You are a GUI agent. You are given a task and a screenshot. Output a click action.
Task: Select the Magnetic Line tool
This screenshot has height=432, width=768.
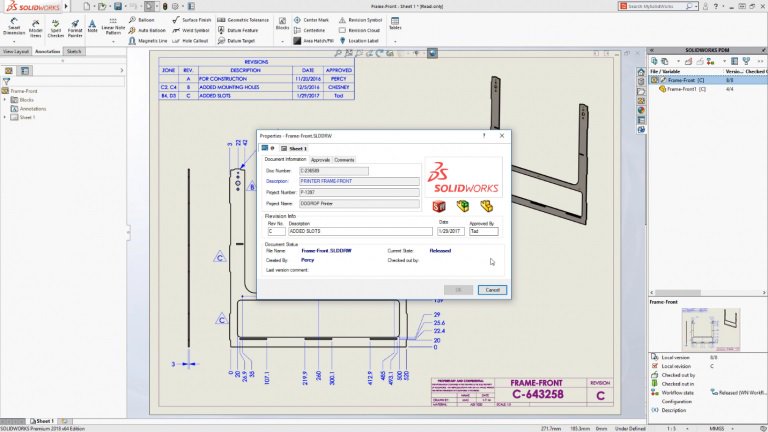(148, 41)
